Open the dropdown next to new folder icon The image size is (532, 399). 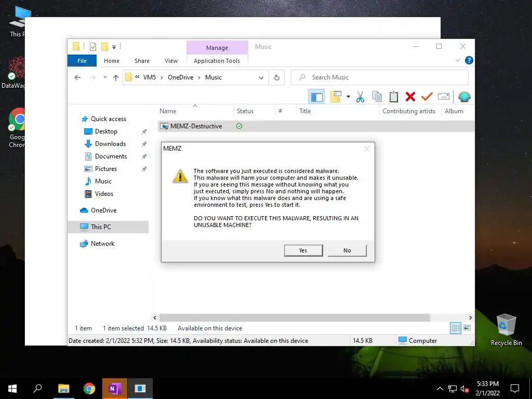[x=348, y=97]
